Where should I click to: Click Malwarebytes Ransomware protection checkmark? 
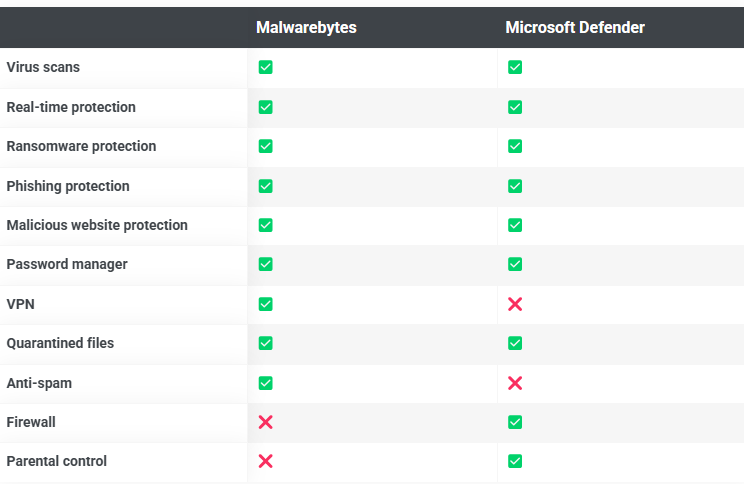265,146
